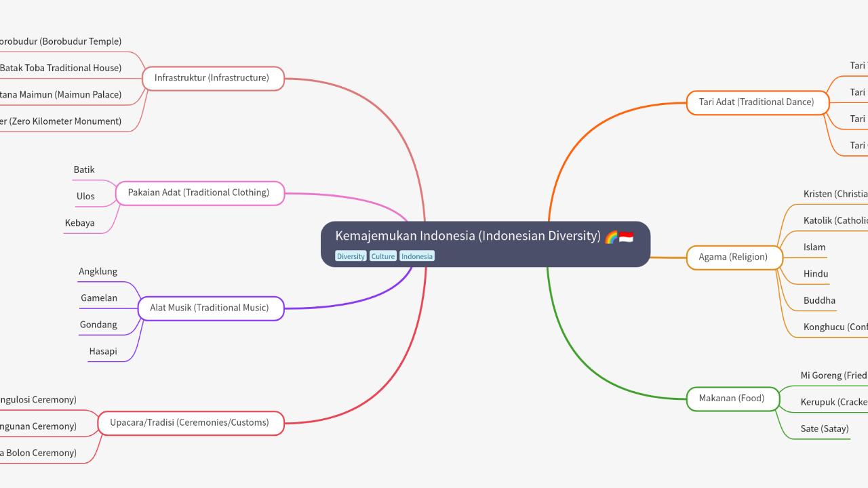Click the Buddha leaf node
868x488 pixels.
coord(819,300)
